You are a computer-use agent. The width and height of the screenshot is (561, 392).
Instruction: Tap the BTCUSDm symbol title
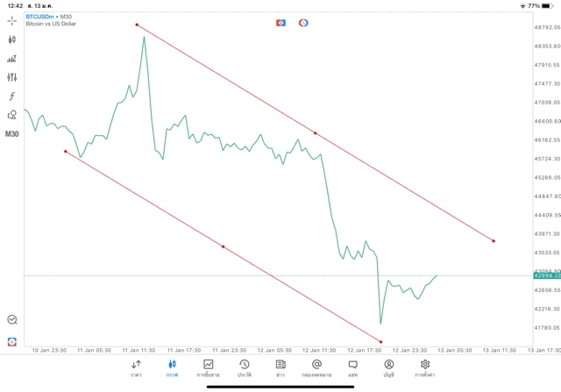tap(40, 17)
